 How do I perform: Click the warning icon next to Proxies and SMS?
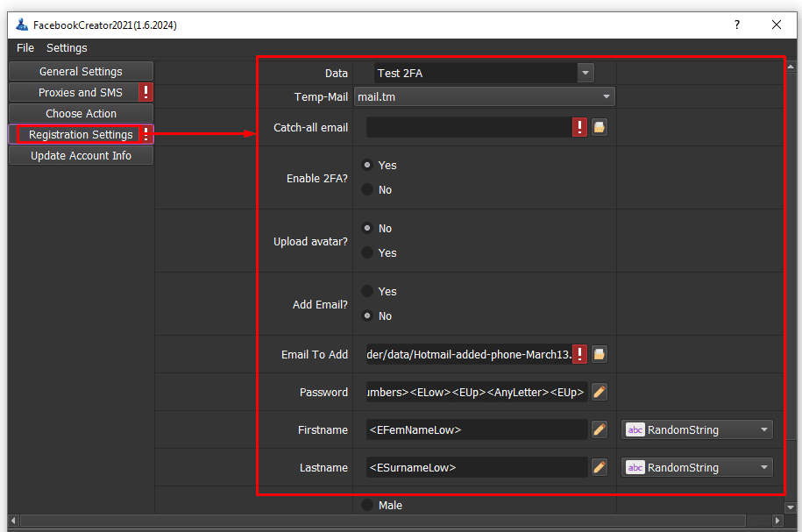145,93
